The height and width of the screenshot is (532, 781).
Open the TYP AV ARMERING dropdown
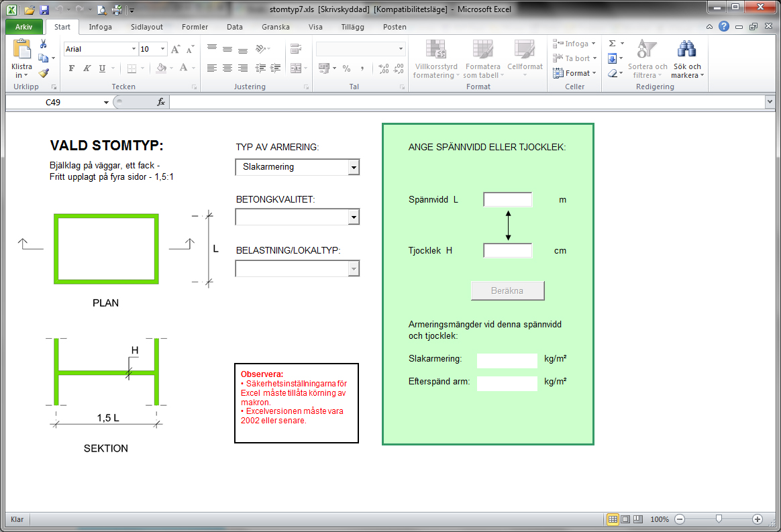354,167
